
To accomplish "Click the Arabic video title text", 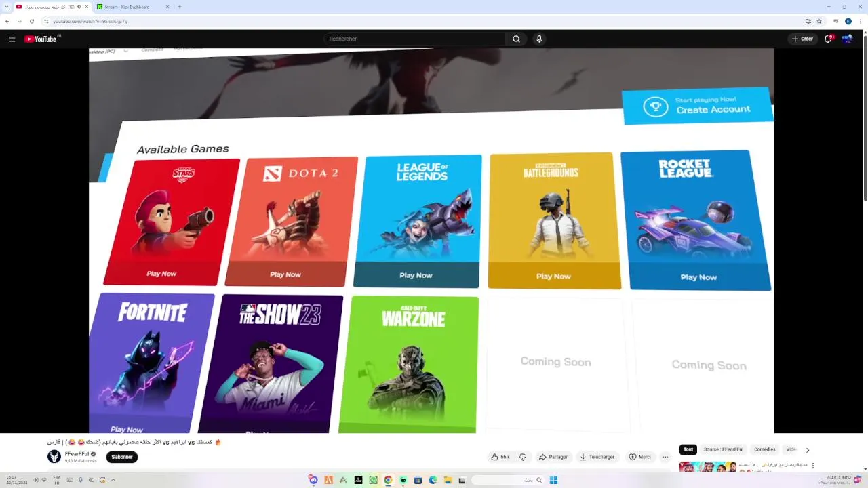I will (x=134, y=442).
